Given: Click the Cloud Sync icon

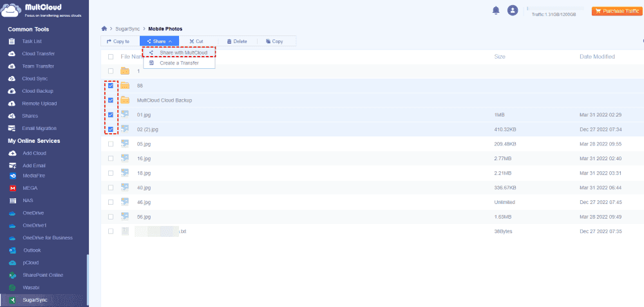Looking at the screenshot, I should tap(12, 79).
